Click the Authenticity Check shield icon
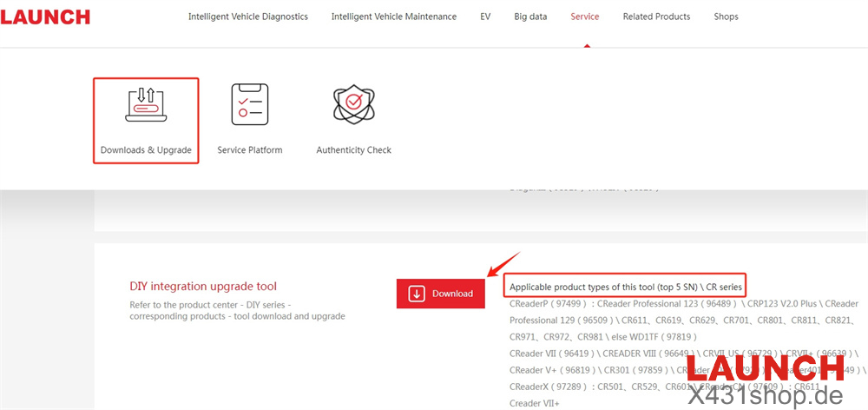The width and height of the screenshot is (868, 410). coord(353,105)
